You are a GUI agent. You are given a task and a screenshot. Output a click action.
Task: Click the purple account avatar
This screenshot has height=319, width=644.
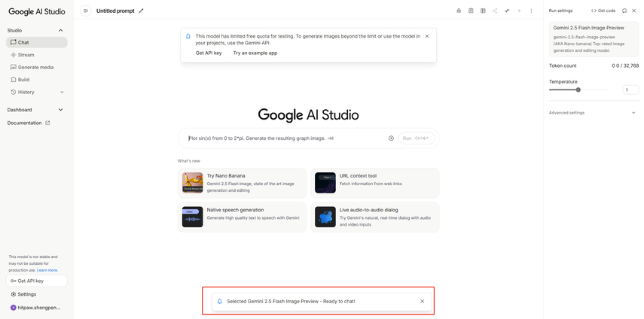tap(13, 308)
